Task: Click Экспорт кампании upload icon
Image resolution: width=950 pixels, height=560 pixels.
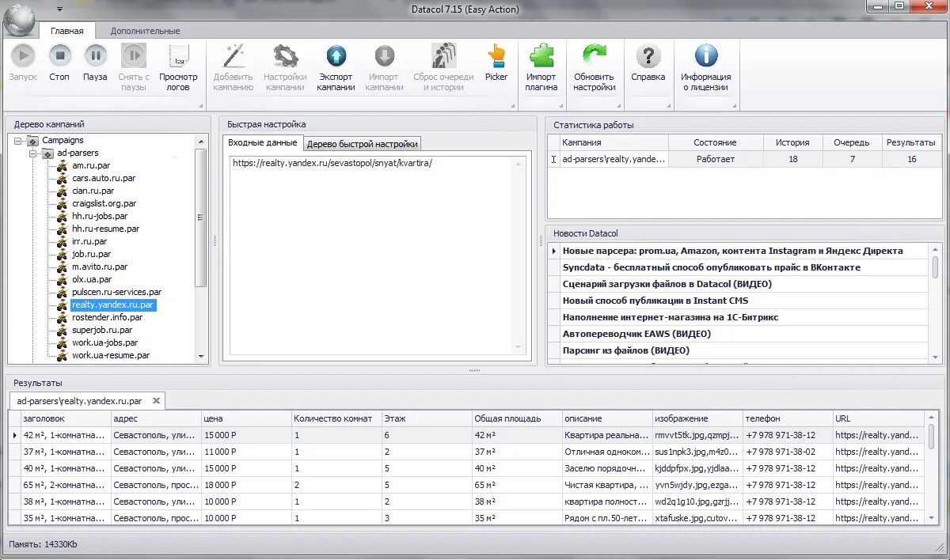Action: click(x=336, y=55)
